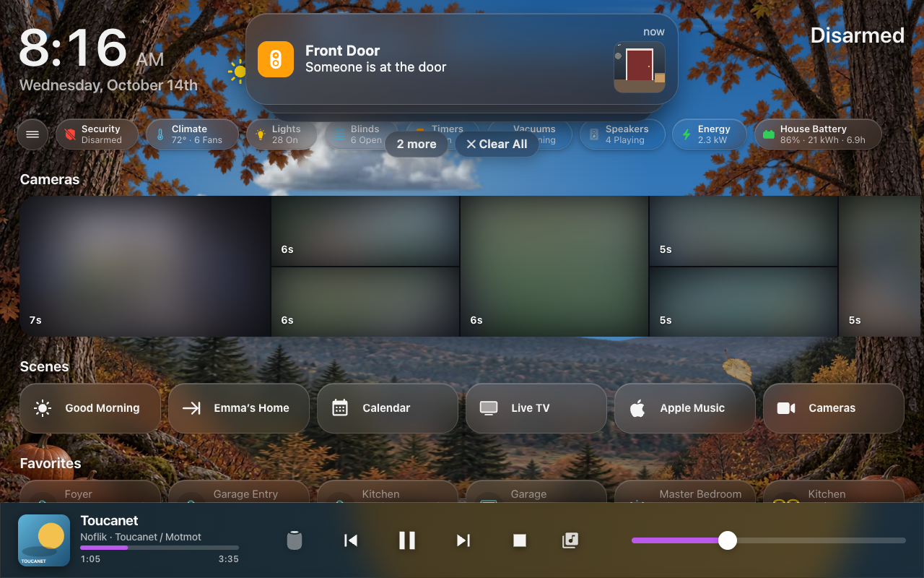
Task: Click the thermometer climate icon
Action: [160, 134]
